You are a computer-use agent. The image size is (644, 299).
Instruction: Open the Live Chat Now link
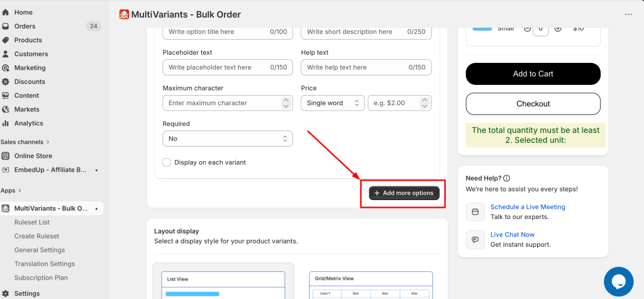coord(513,234)
